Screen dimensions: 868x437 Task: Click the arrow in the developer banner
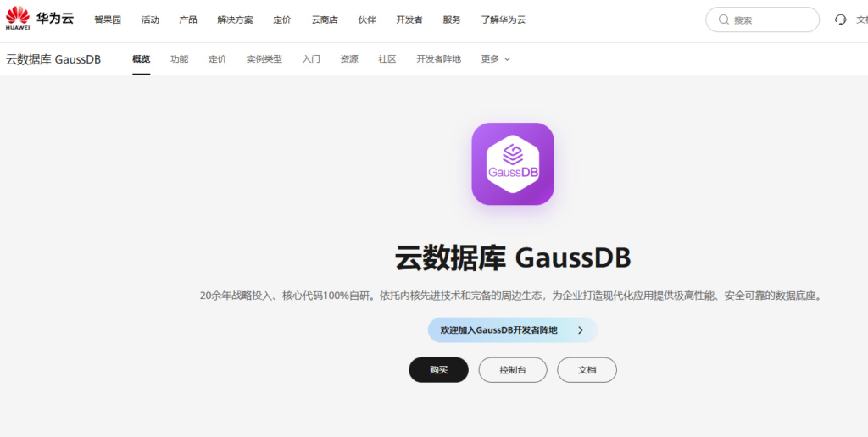(580, 330)
